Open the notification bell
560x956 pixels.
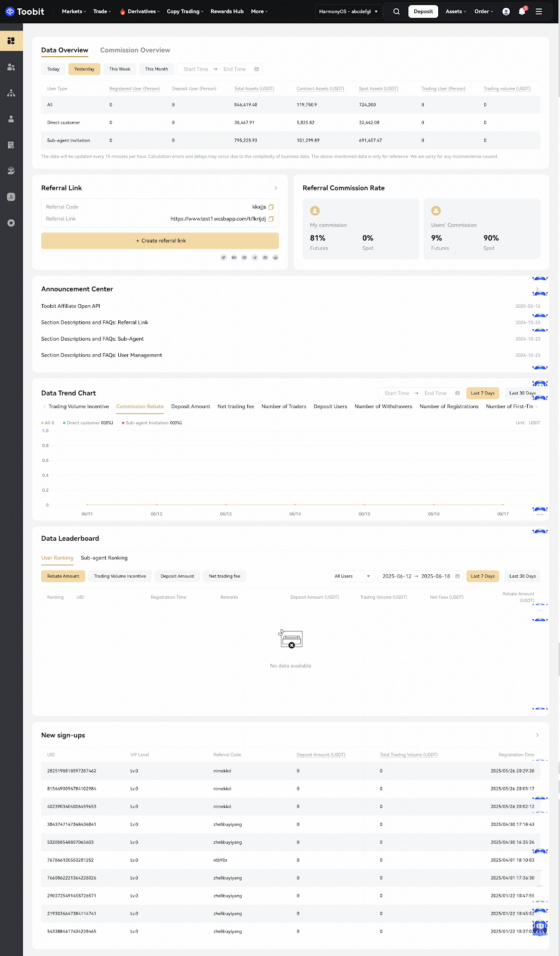522,11
